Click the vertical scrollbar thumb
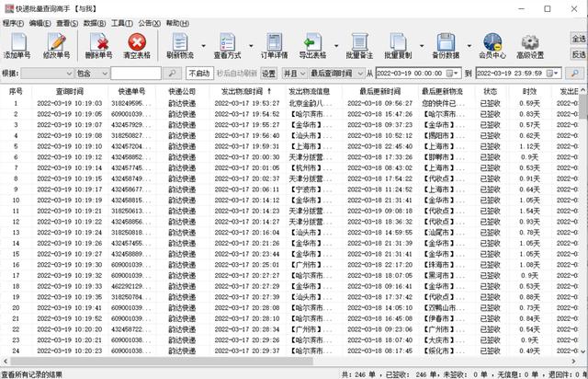 [583, 107]
